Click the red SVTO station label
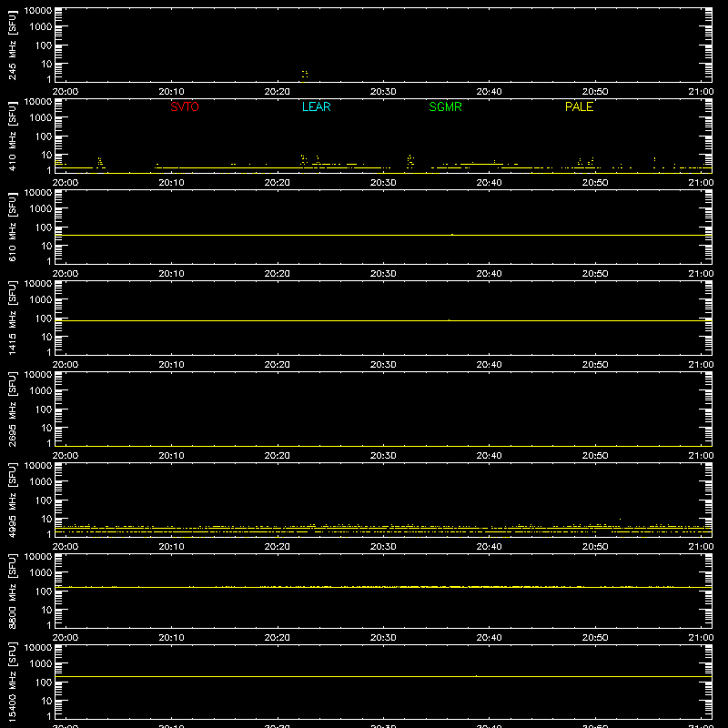 coord(185,106)
